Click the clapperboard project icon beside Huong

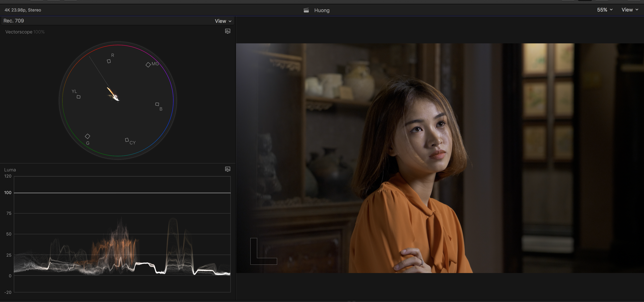[306, 10]
